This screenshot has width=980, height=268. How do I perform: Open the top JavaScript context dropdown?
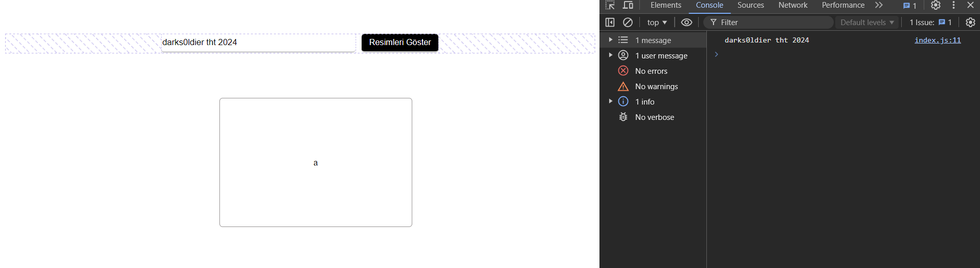[657, 22]
